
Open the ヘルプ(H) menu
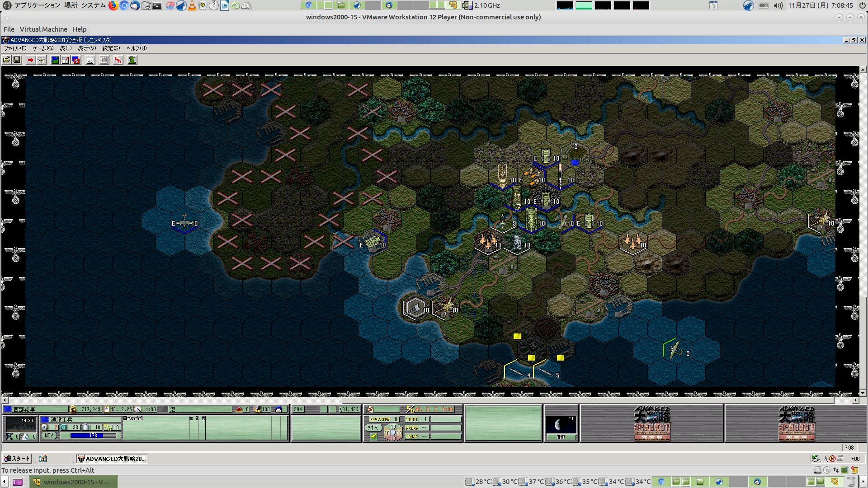pyautogui.click(x=136, y=48)
